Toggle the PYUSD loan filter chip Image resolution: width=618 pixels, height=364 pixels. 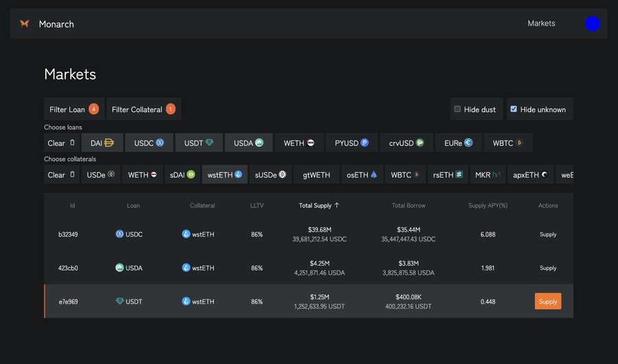click(352, 143)
